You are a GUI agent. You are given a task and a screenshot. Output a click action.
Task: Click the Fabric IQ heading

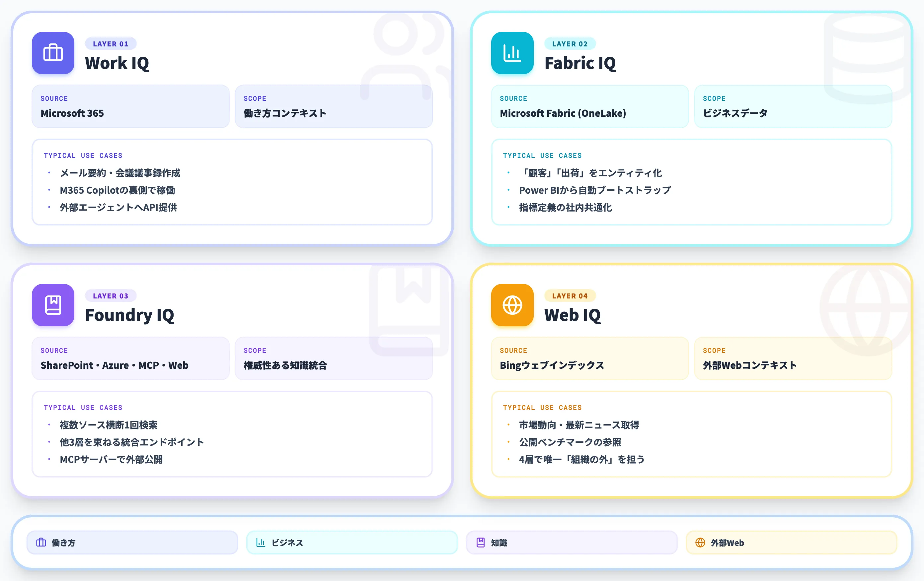point(580,63)
